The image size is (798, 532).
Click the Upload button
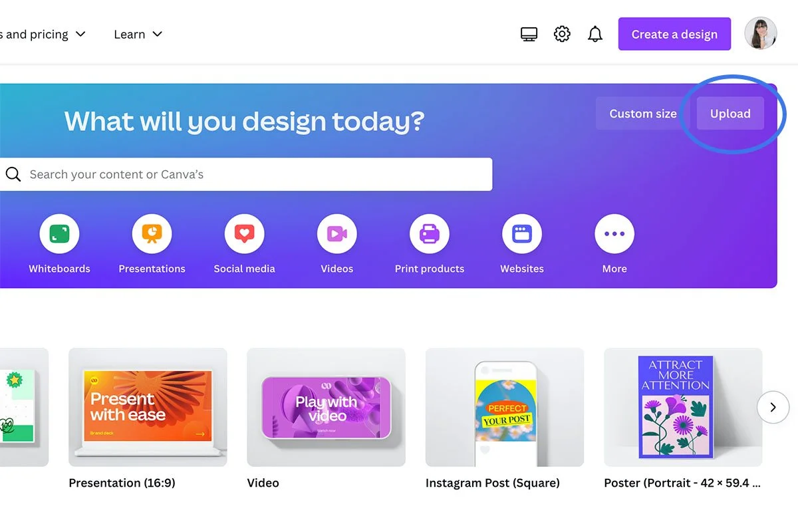[730, 114]
